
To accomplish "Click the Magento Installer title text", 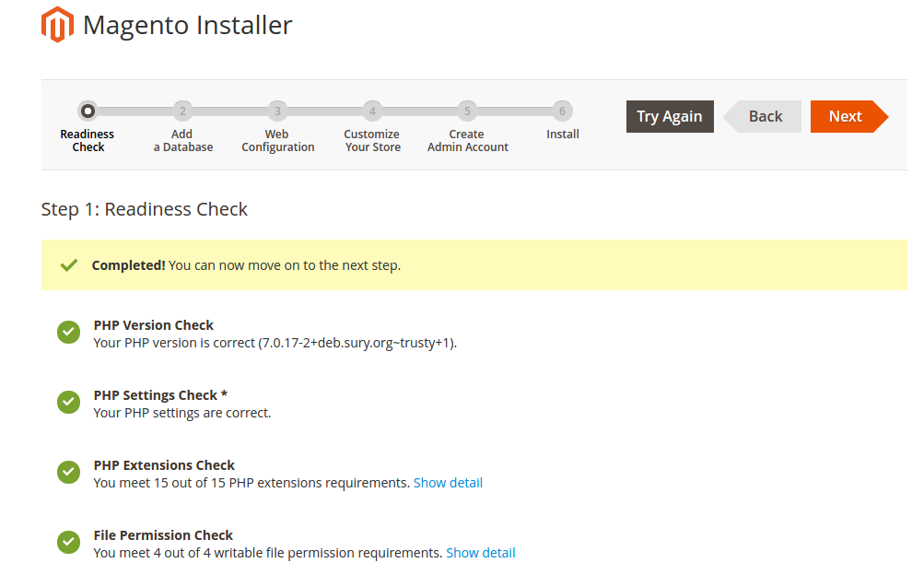I will click(x=187, y=25).
